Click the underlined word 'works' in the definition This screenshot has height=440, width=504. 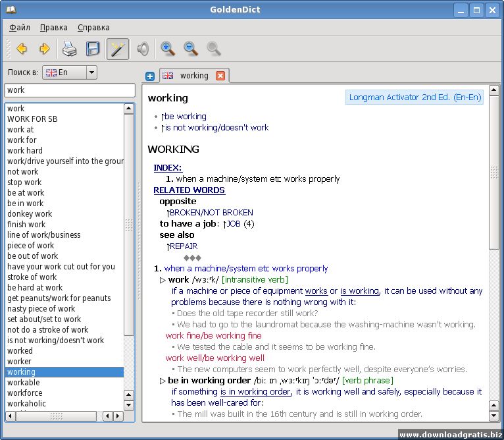point(316,291)
